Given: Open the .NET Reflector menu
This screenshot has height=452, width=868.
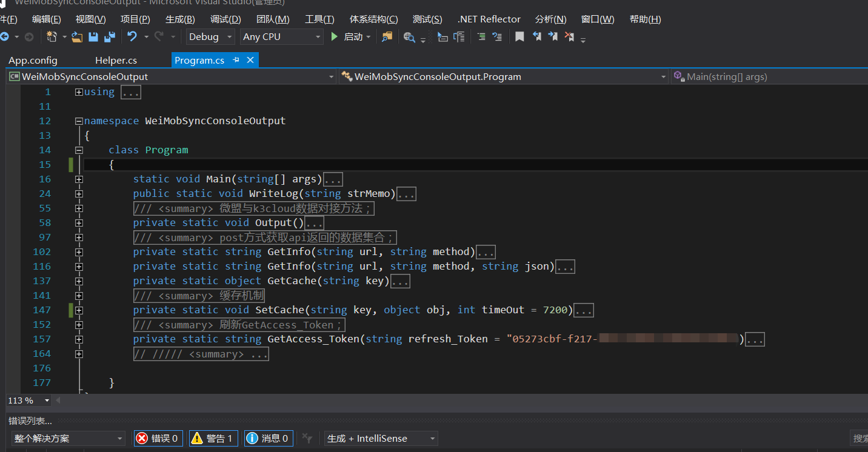Looking at the screenshot, I should coord(489,19).
